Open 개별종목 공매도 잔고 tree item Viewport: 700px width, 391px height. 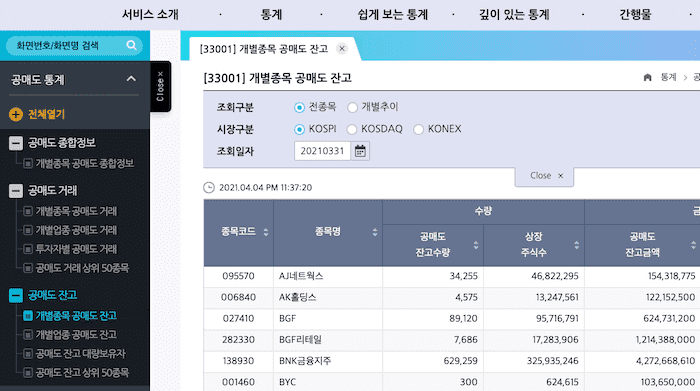76,316
